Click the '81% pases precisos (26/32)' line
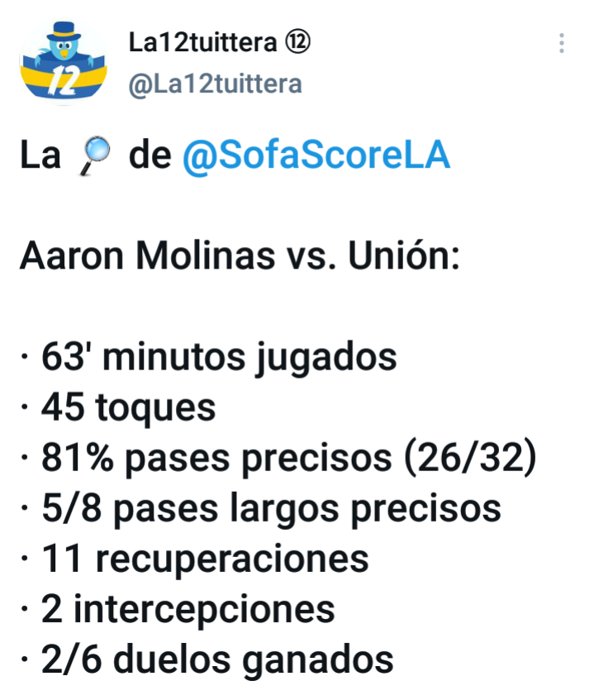The height and width of the screenshot is (700, 594). click(278, 459)
